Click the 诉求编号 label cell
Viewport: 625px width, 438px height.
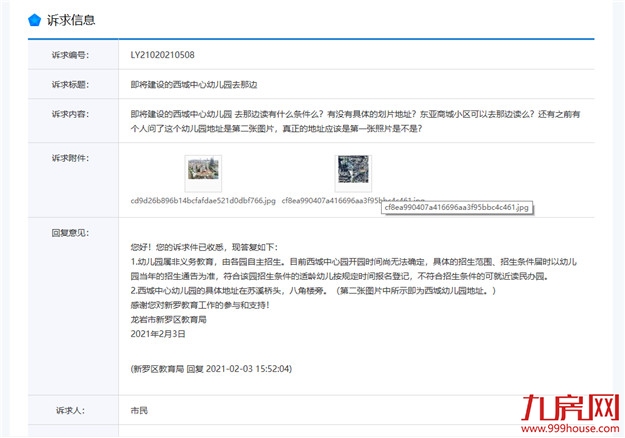tap(73, 55)
